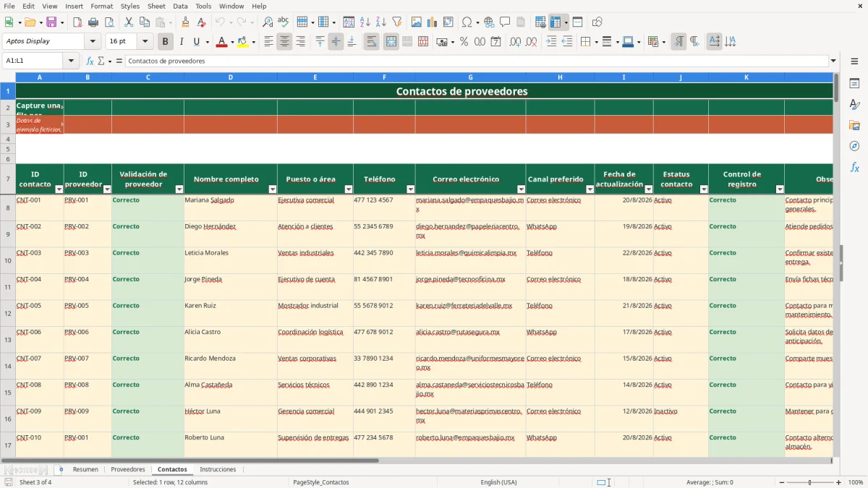
Task: Click the Cut scissors icon
Action: click(x=128, y=22)
